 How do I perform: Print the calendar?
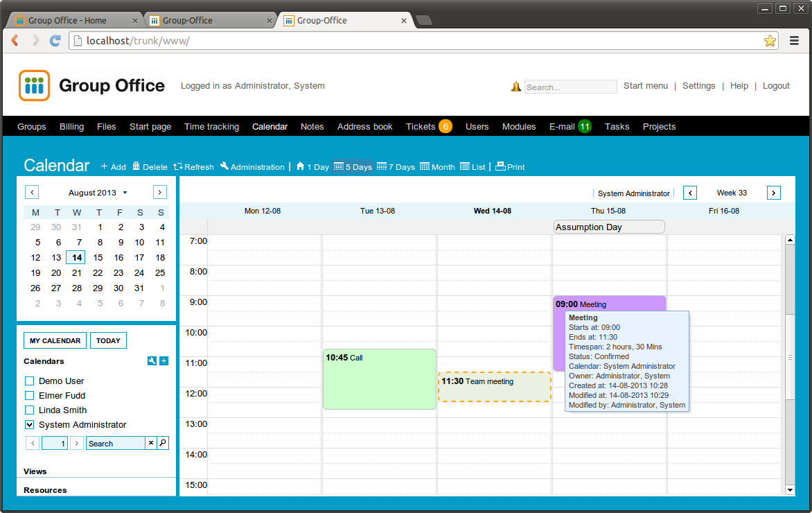click(x=510, y=167)
